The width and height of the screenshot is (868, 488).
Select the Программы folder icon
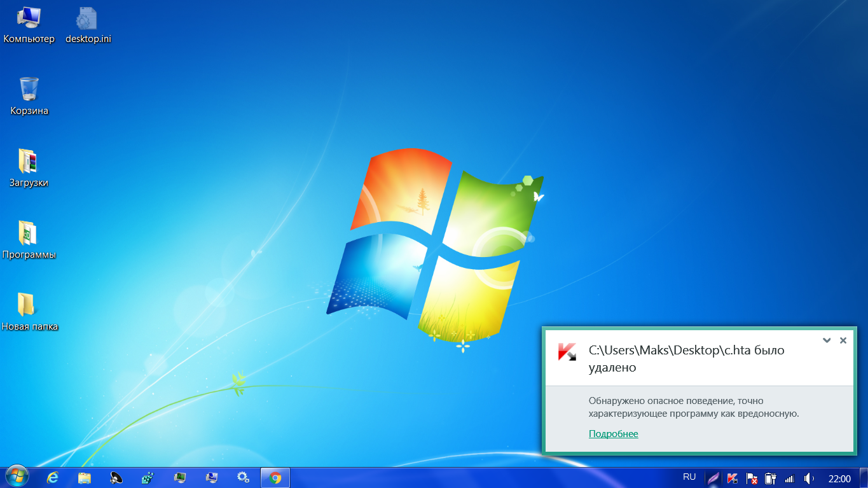tap(29, 241)
